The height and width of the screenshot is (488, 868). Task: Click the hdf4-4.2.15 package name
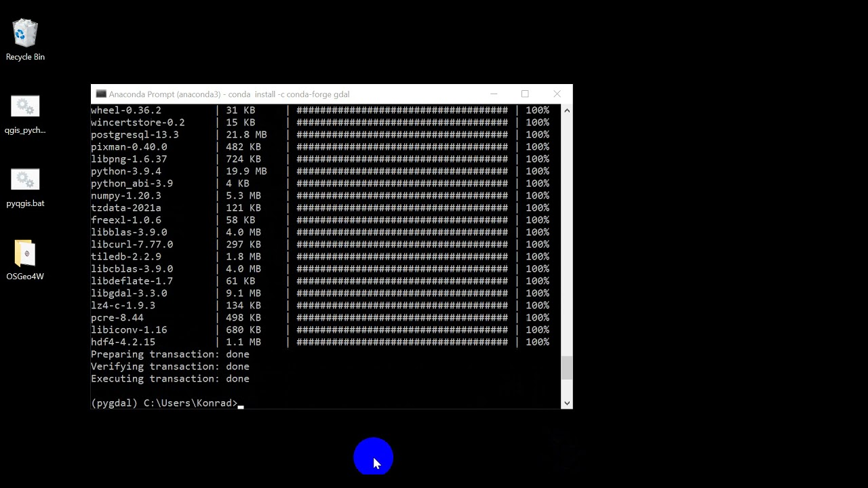123,342
